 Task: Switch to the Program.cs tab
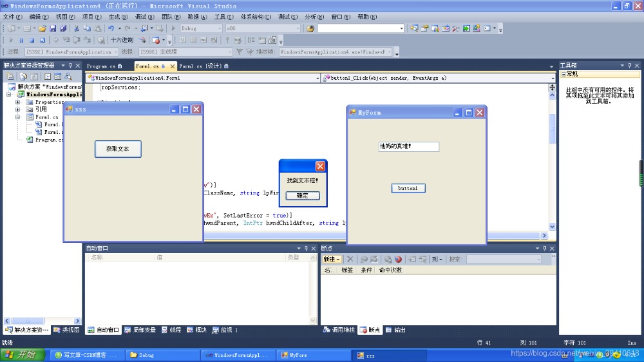[x=101, y=66]
